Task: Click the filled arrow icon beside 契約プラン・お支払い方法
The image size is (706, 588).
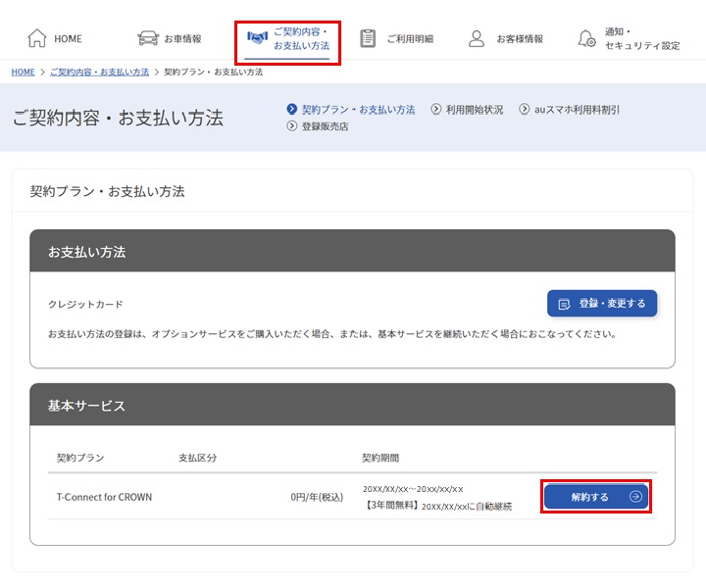Action: tap(292, 109)
